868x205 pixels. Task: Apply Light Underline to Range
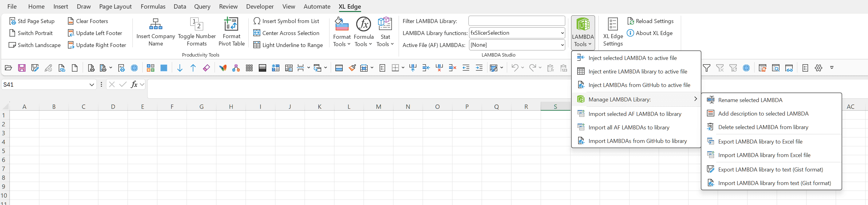[288, 45]
